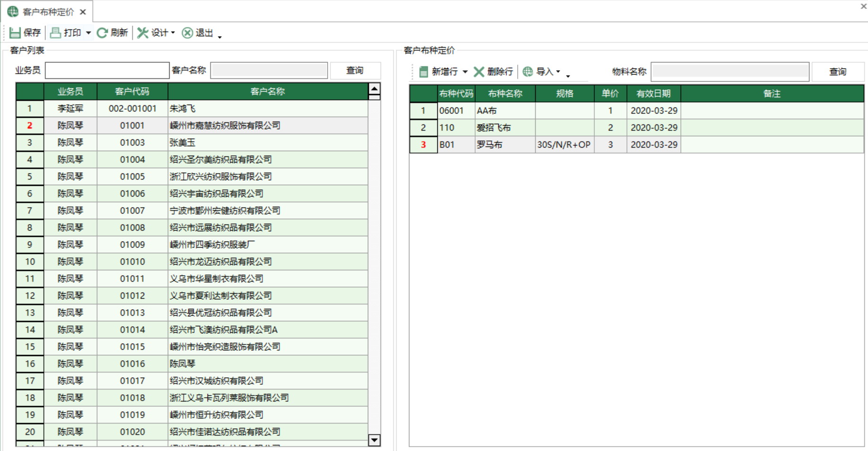
Task: Click the Import (导入) globe icon
Action: coord(528,72)
